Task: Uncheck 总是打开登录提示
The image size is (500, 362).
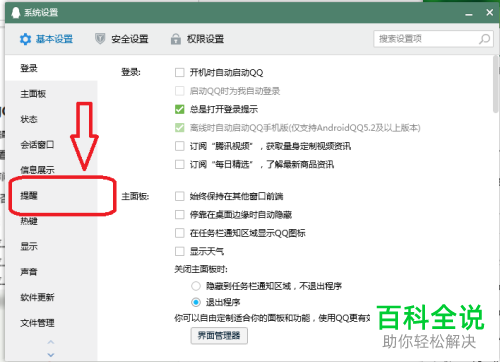Action: pos(180,109)
